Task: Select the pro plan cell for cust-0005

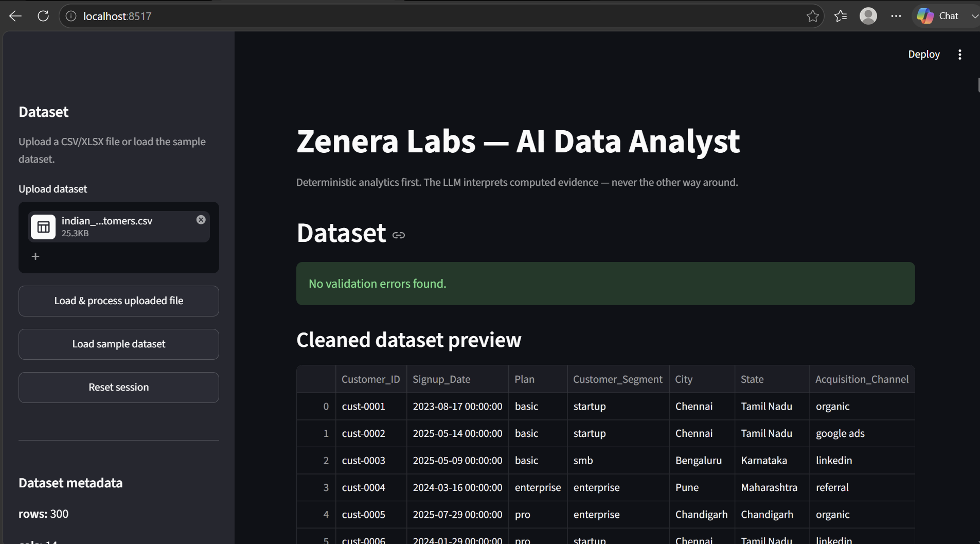Action: coord(538,515)
